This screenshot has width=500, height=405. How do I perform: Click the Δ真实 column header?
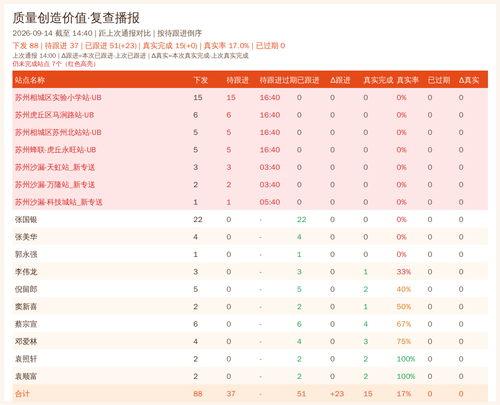469,80
